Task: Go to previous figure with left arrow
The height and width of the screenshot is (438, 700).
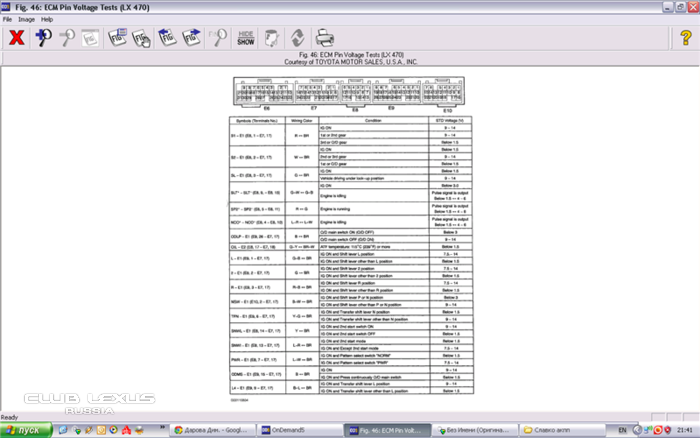Action: (x=167, y=38)
